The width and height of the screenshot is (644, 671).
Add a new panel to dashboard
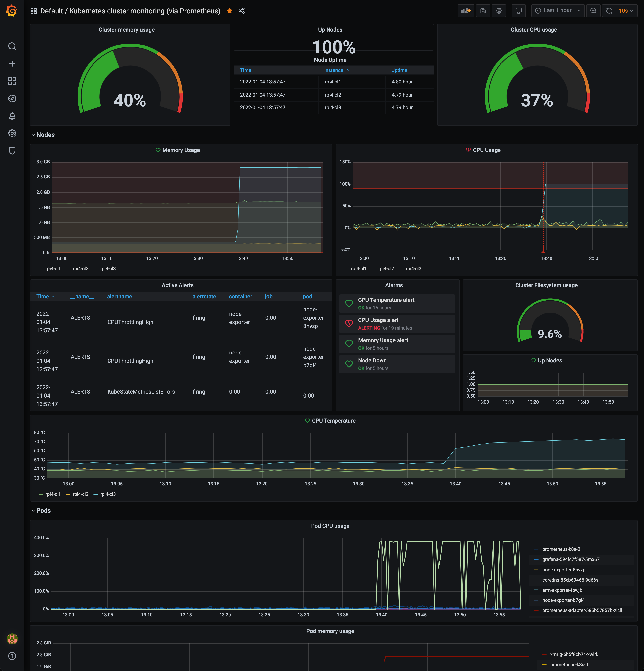(466, 11)
